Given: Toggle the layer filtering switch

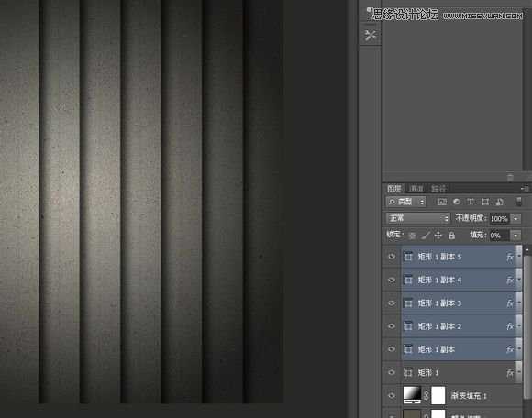Looking at the screenshot, I should (519, 202).
